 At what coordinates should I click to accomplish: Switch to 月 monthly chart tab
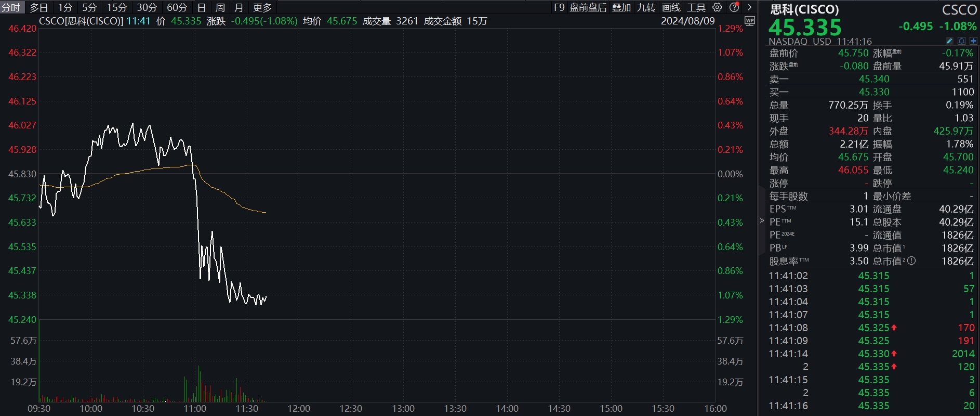pyautogui.click(x=239, y=7)
